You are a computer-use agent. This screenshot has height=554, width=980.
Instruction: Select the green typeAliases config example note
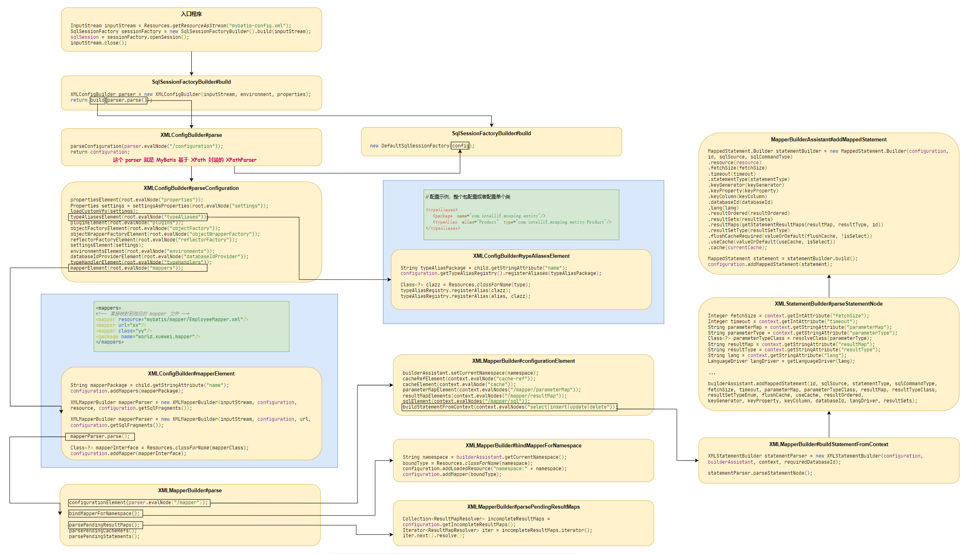521,214
